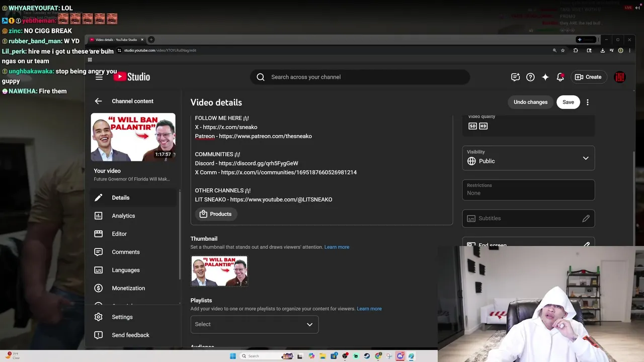Open the browser downloads icon
This screenshot has height=362, width=644.
[x=602, y=50]
